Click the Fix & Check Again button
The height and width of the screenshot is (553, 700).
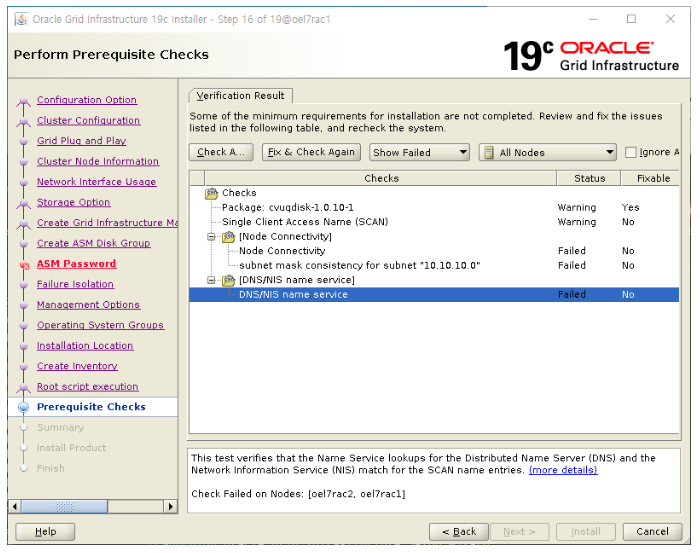pyautogui.click(x=311, y=152)
